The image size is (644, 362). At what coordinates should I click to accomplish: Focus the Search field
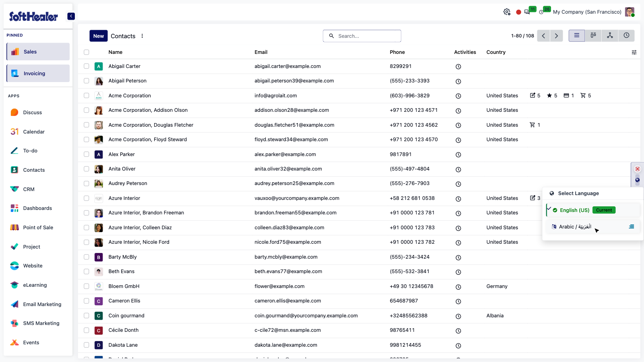[362, 36]
